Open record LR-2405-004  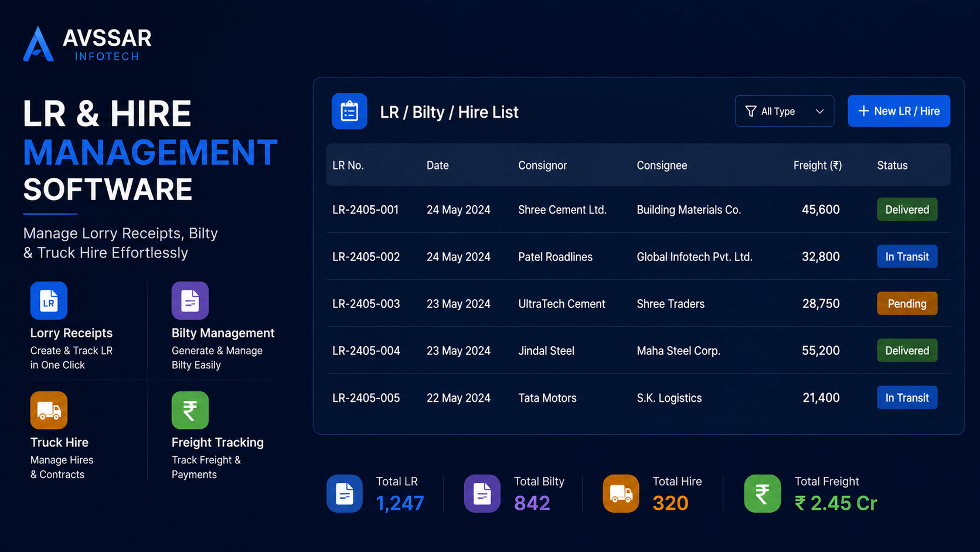click(366, 350)
